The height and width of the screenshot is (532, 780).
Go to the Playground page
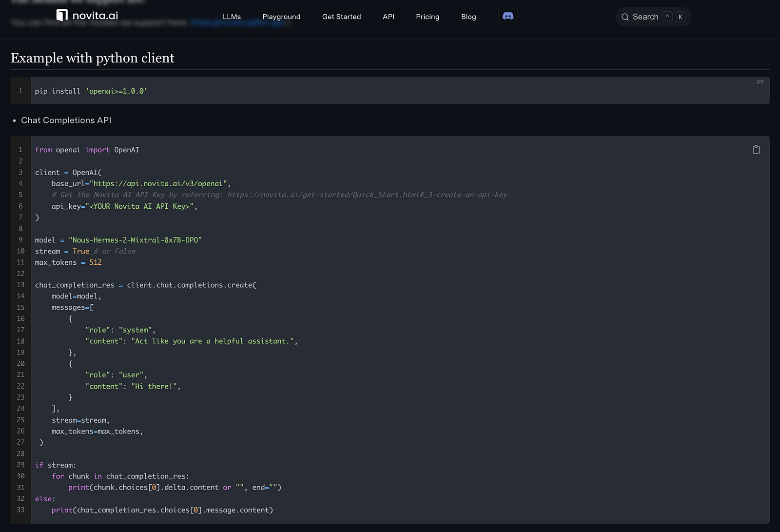[x=281, y=17]
